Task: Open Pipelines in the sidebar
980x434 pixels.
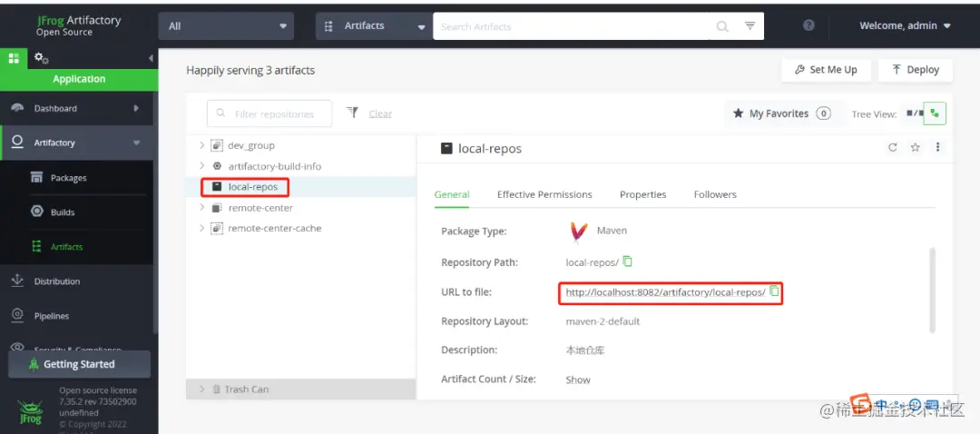Action: [x=77, y=316]
